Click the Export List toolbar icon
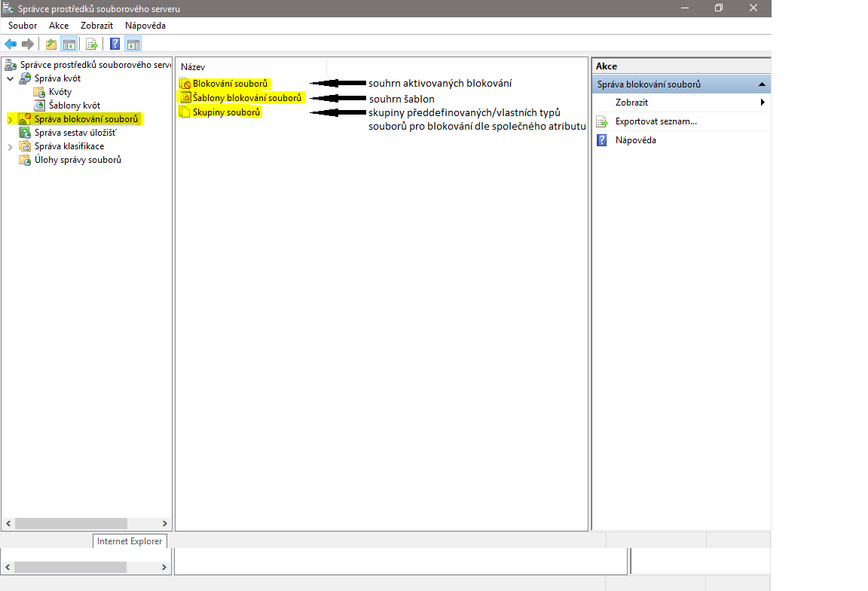The image size is (868, 591). point(92,44)
